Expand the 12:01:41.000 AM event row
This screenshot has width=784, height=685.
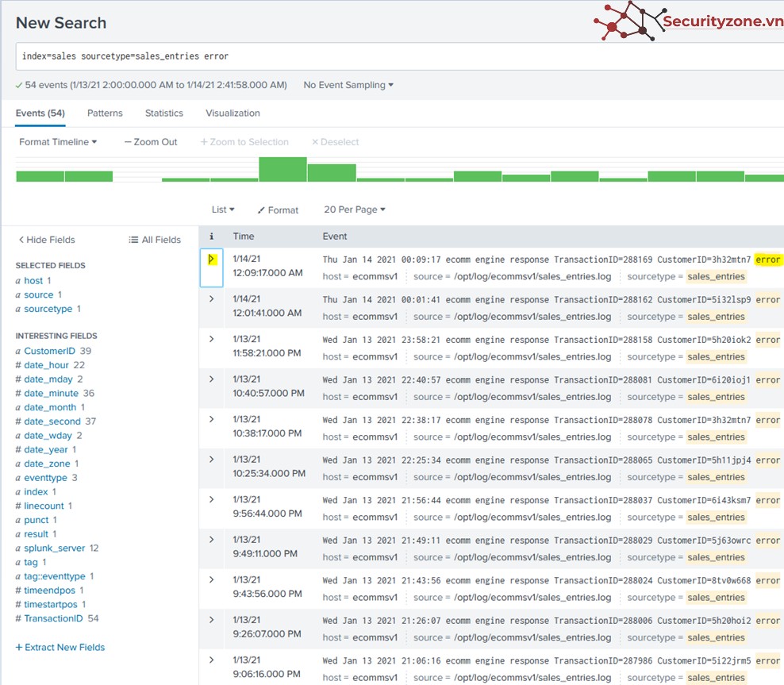pos(212,299)
